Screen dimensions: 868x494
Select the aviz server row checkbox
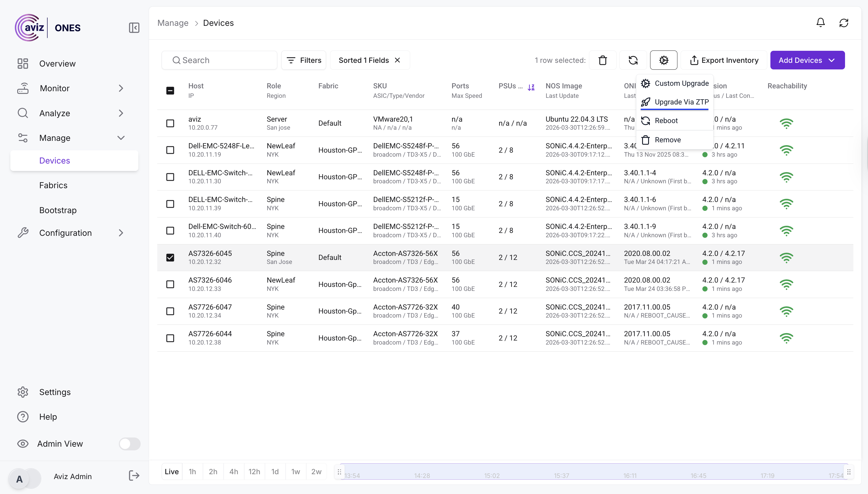point(170,123)
